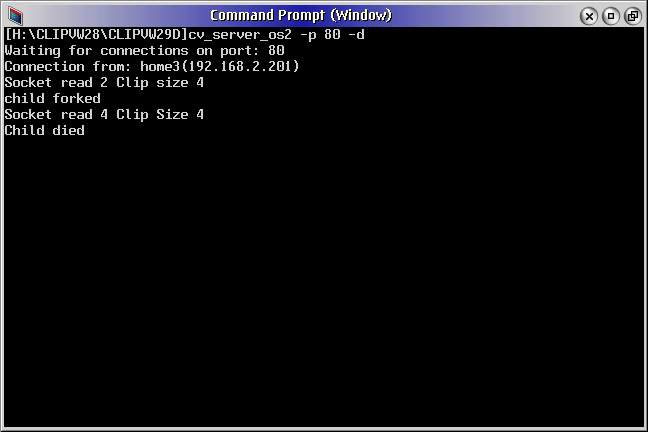Viewport: 648px width, 432px height.
Task: Select the Waiting for connections line
Action: (x=144, y=51)
